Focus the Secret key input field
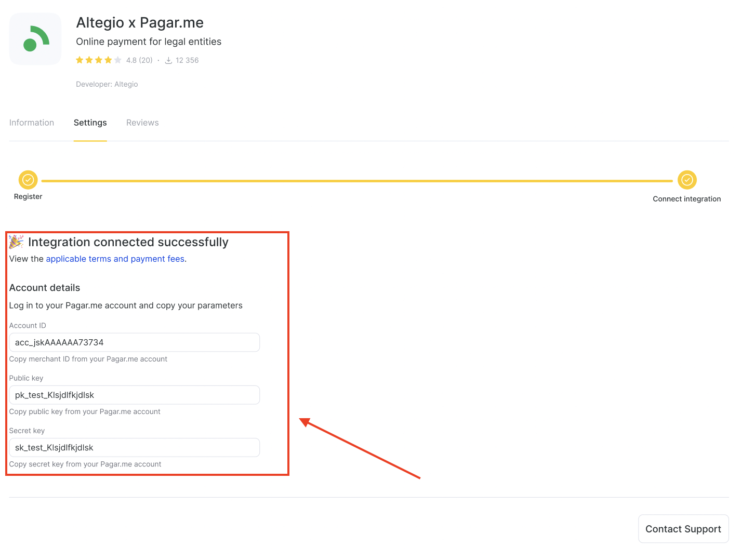Viewport: 741px width, 560px height. [x=135, y=447]
